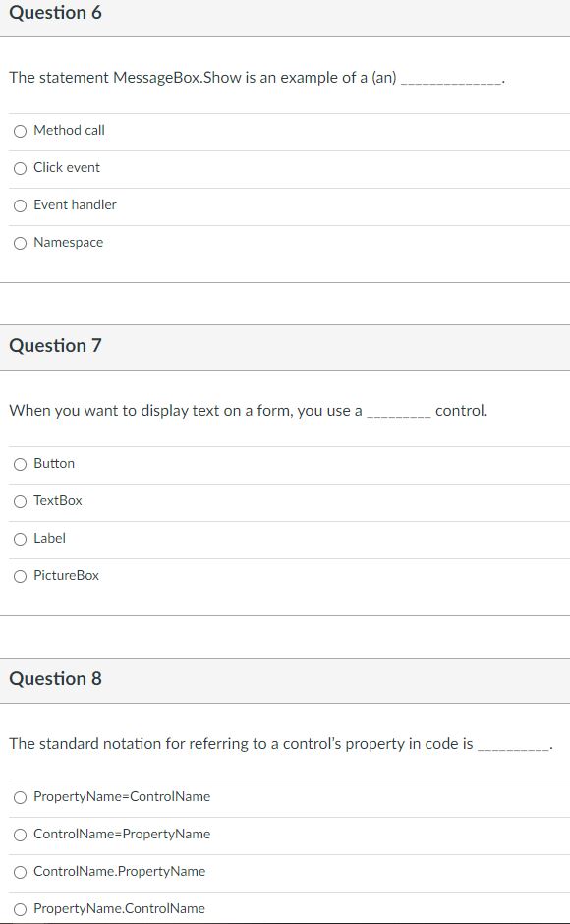Select PropertyName=ControlName for Question 8
The image size is (570, 924).
pyautogui.click(x=20, y=797)
